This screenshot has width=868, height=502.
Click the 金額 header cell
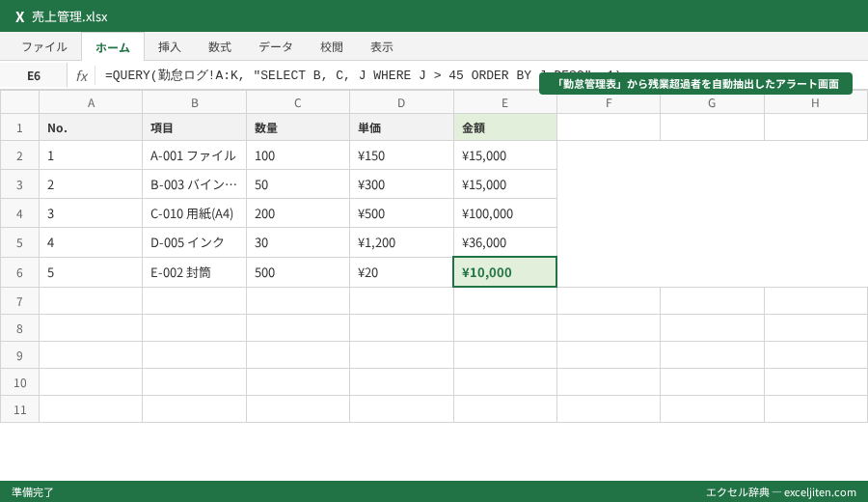click(504, 128)
